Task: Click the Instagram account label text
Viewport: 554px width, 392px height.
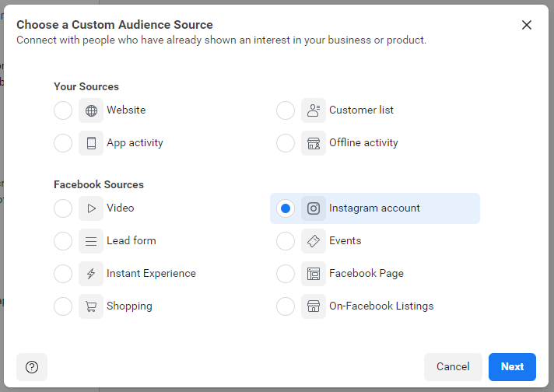Action: click(374, 208)
